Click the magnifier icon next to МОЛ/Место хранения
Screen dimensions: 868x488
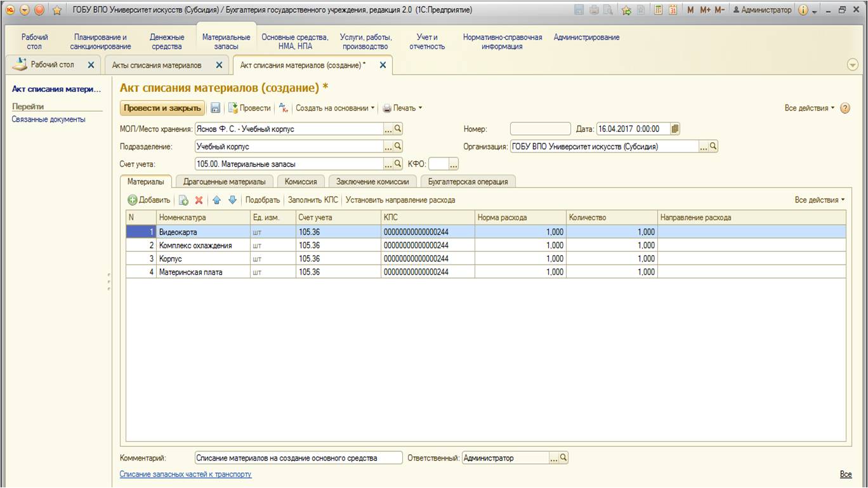click(x=398, y=129)
